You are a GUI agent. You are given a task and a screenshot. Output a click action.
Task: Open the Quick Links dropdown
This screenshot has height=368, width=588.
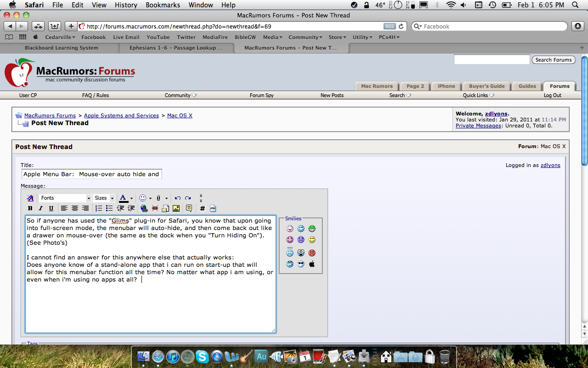pyautogui.click(x=479, y=95)
